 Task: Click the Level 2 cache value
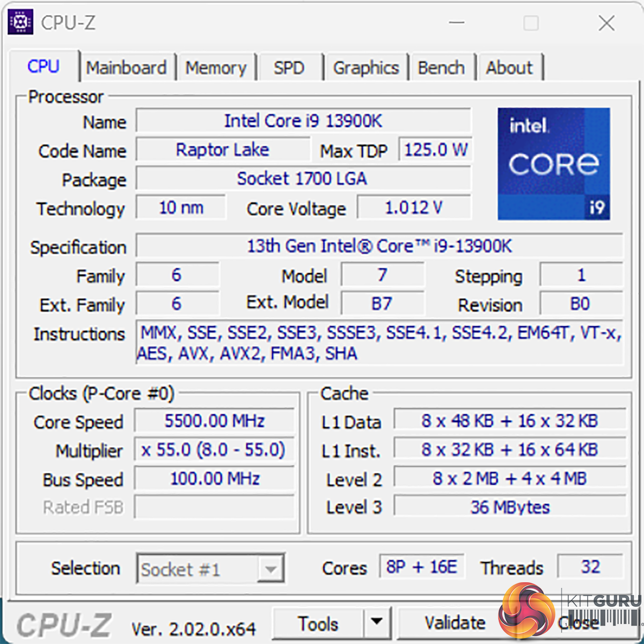510,479
